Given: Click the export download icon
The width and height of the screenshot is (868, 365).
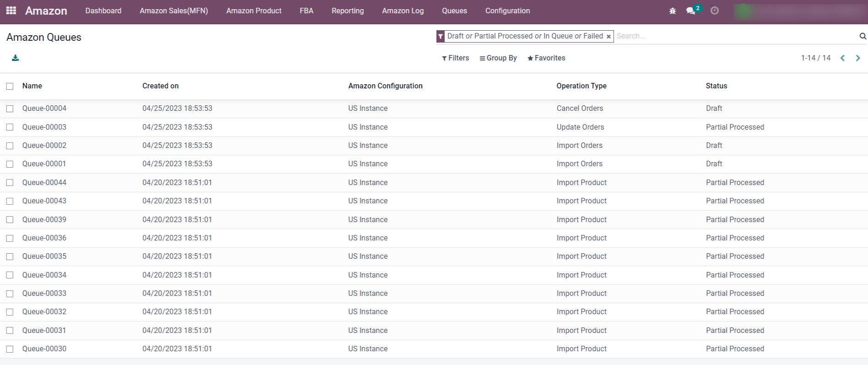Looking at the screenshot, I should click(x=15, y=58).
